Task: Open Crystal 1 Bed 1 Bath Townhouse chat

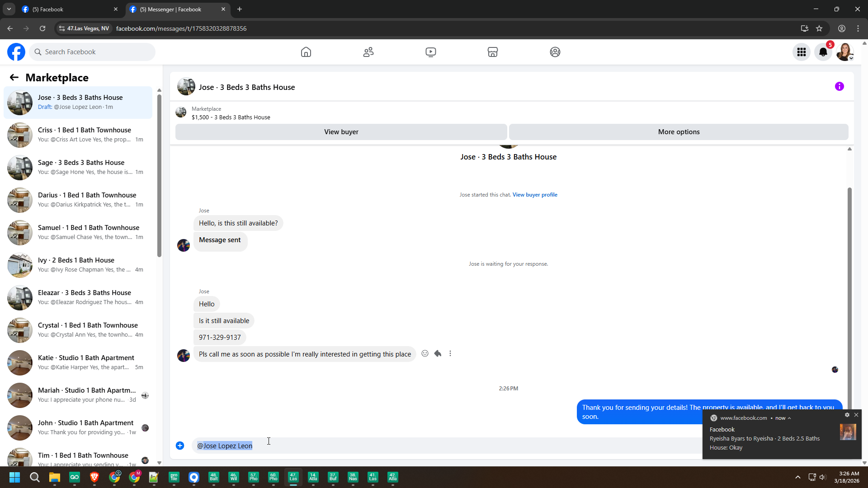Action: point(78,330)
